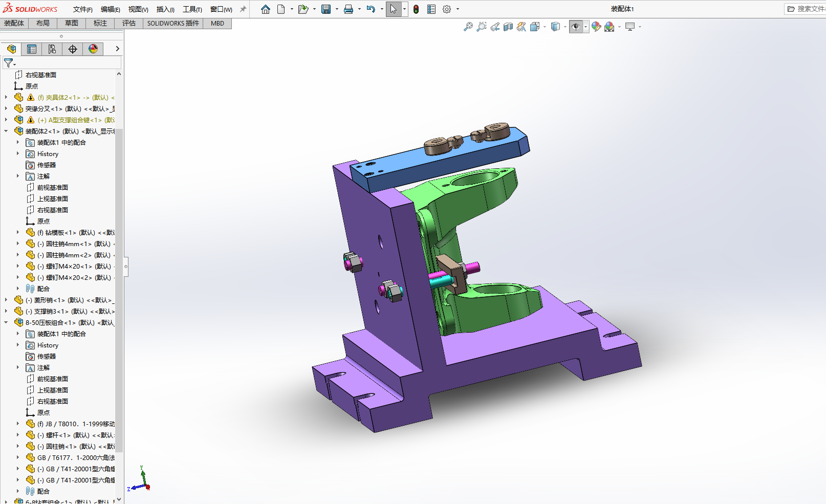Open the 编辑(E) menu

111,9
